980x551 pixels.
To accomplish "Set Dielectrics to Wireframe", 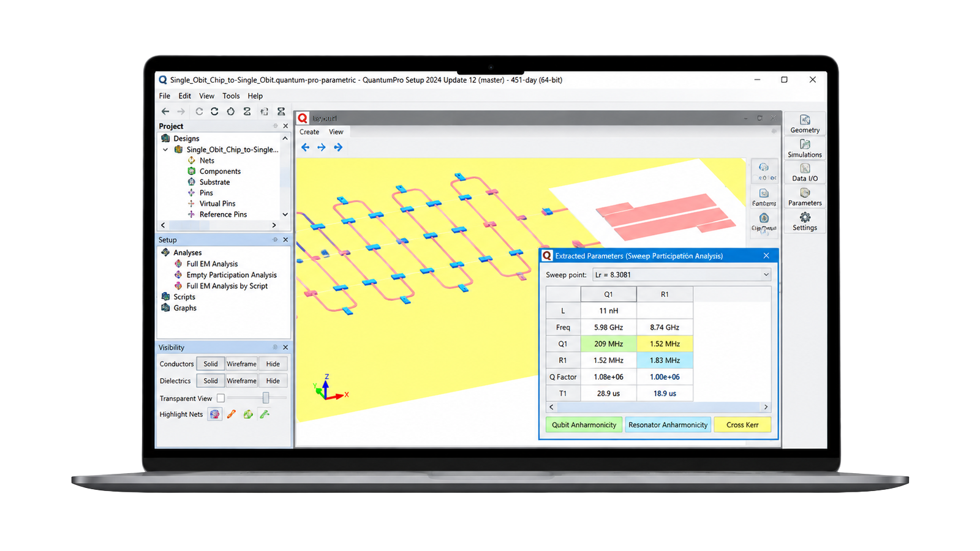I will click(242, 381).
